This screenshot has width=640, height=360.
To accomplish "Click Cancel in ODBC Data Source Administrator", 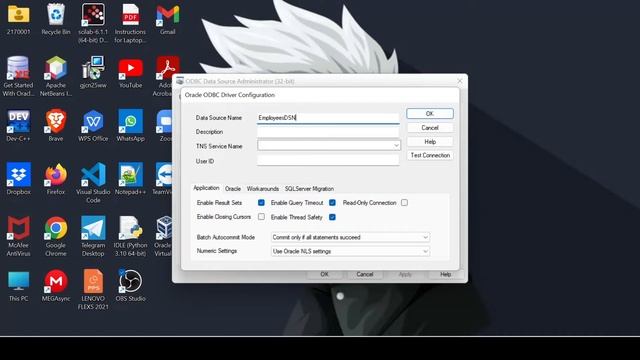I will coord(364,274).
